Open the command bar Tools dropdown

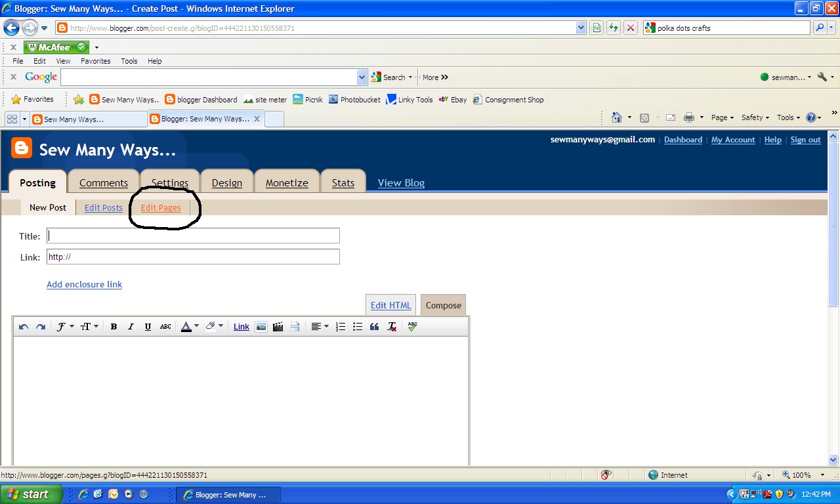[788, 117]
